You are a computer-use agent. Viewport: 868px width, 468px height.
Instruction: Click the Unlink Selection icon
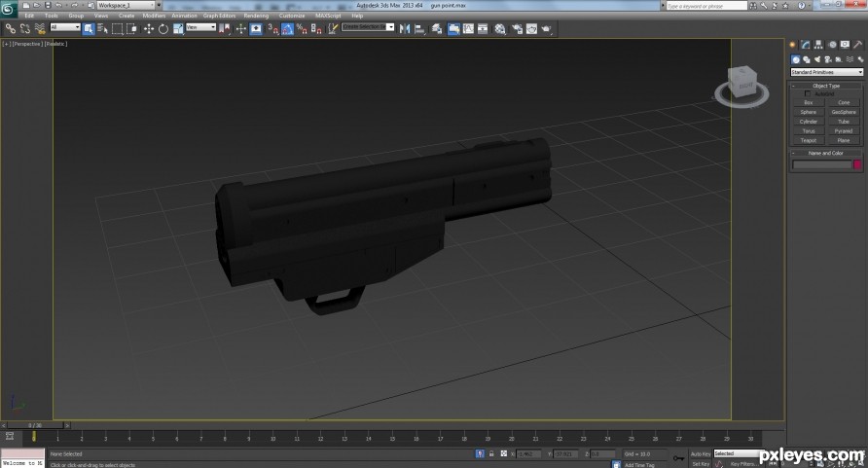coord(25,29)
